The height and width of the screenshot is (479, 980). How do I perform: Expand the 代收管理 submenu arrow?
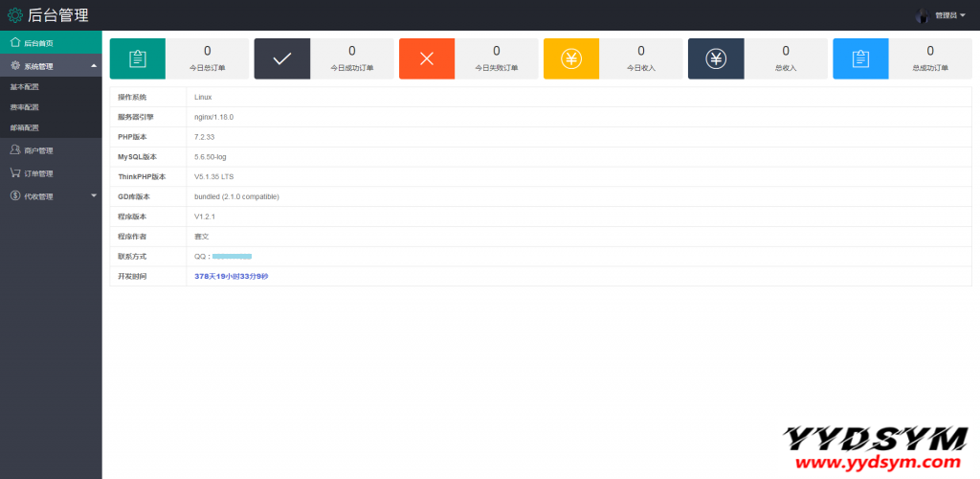(x=93, y=196)
